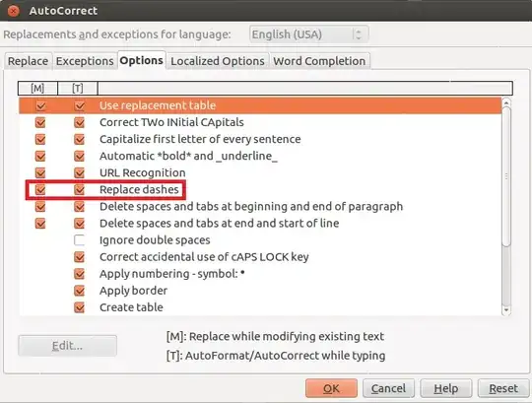Select the Use replacement table row text
Screen dimensions: 532x403
click(158, 105)
